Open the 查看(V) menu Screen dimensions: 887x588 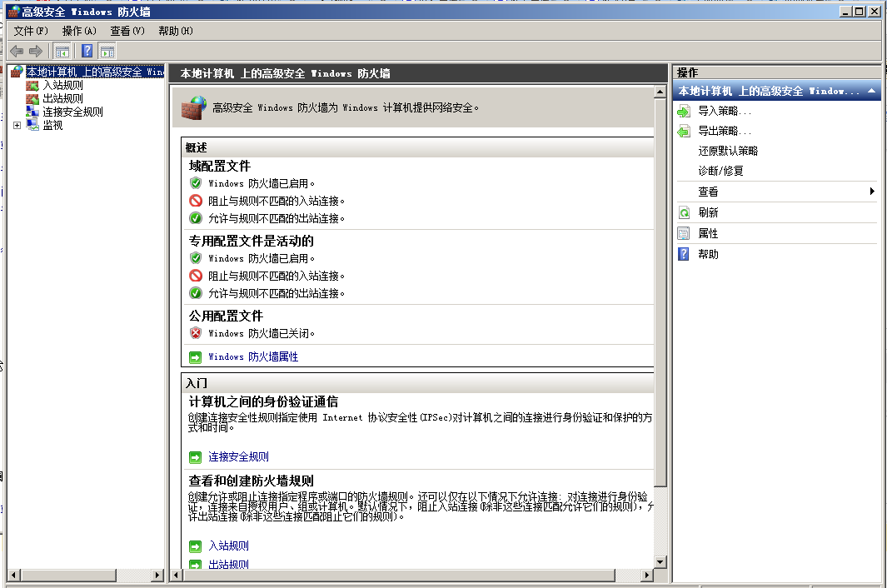pos(127,31)
